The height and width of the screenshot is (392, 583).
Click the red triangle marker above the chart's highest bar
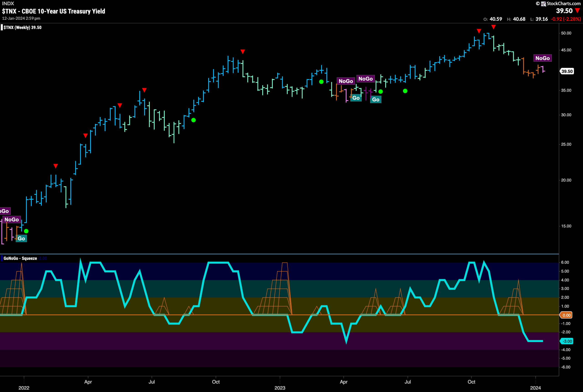(x=493, y=27)
